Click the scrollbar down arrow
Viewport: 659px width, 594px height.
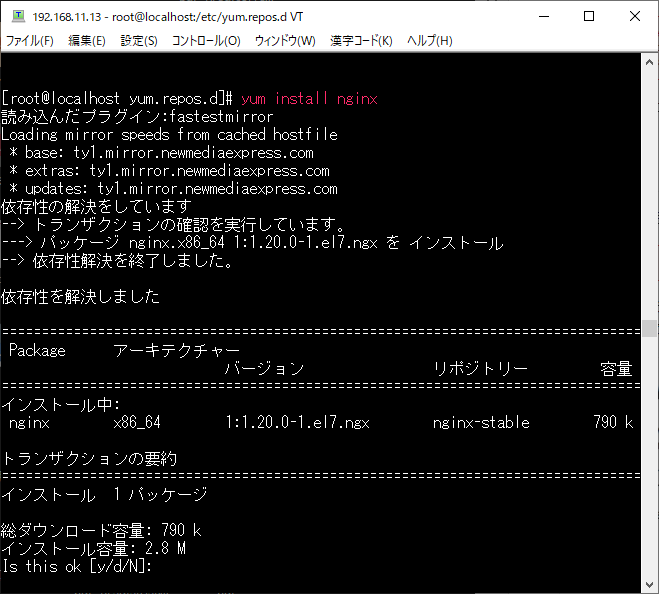point(650,585)
